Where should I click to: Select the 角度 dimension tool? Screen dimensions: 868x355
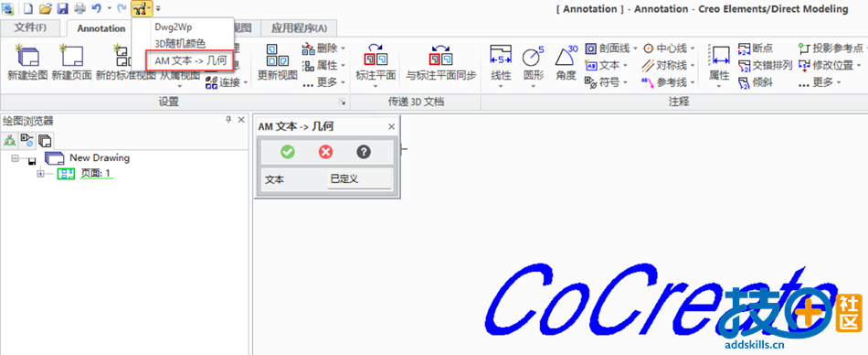point(566,62)
